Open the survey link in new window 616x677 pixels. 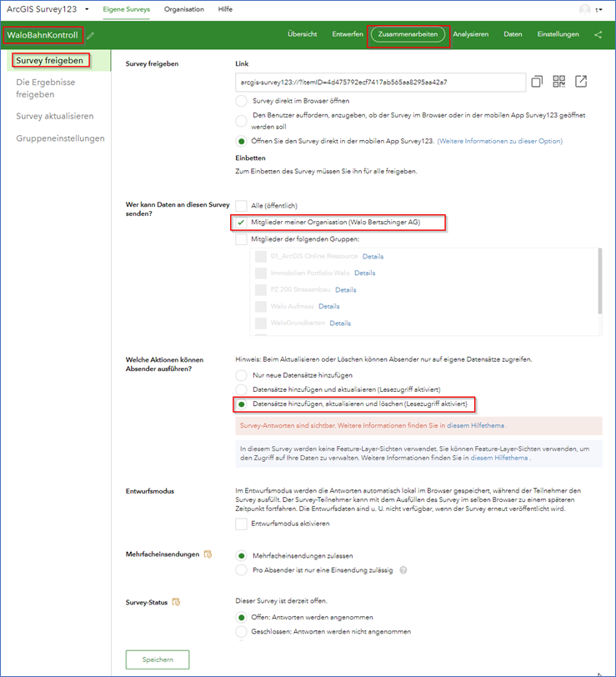pyautogui.click(x=581, y=81)
